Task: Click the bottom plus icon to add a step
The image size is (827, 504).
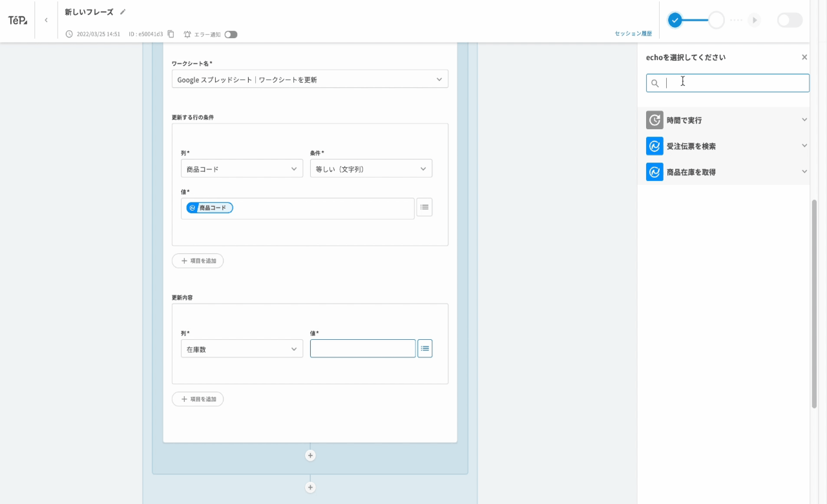Action: click(310, 487)
